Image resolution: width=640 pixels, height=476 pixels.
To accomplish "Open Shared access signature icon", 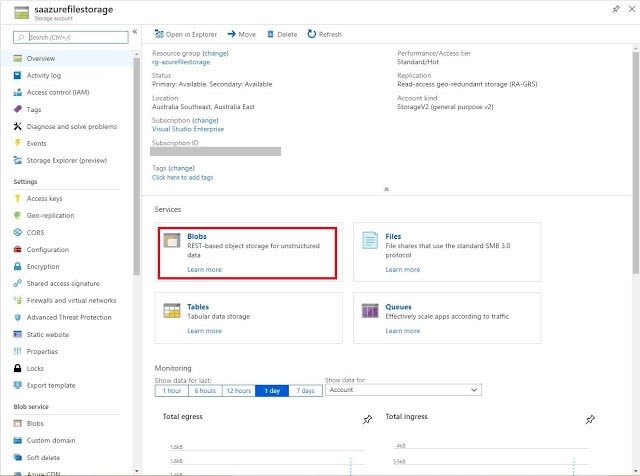I will pyautogui.click(x=17, y=283).
